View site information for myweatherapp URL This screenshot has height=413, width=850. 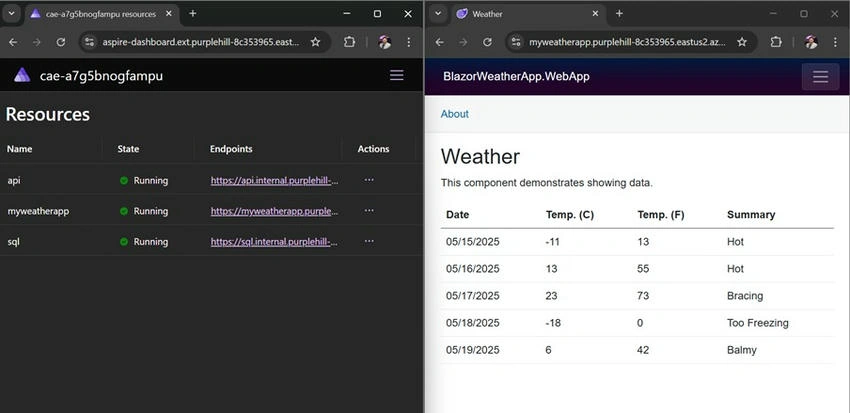tap(517, 42)
